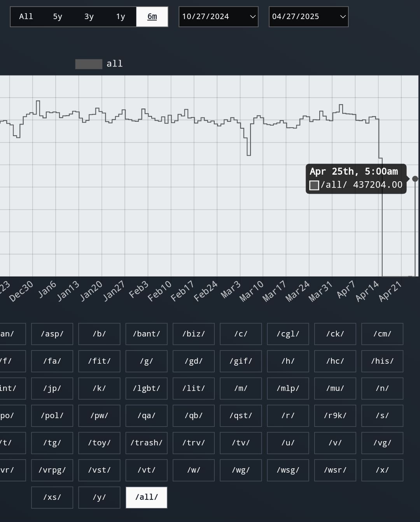420x522 pixels.
Task: Select the /trash/ board button
Action: (147, 443)
